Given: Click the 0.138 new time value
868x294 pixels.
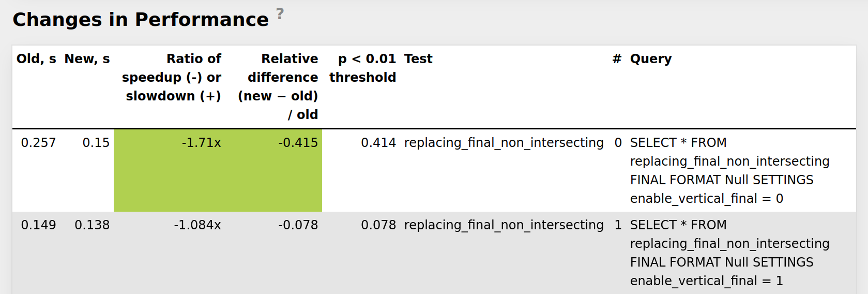Looking at the screenshot, I should 92,225.
